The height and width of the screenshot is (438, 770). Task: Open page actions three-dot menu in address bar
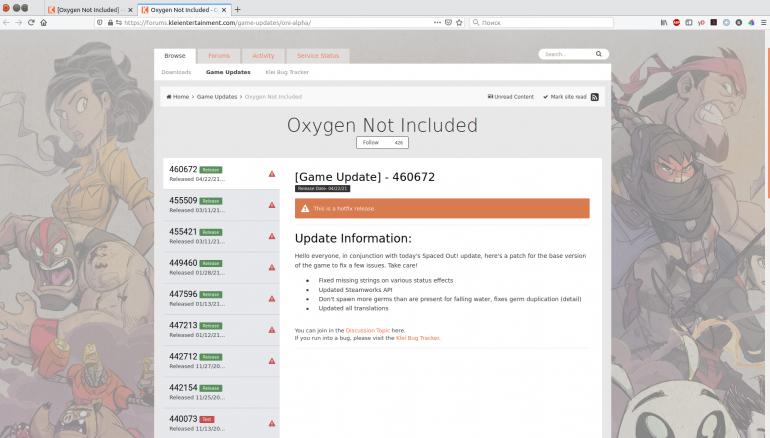437,22
